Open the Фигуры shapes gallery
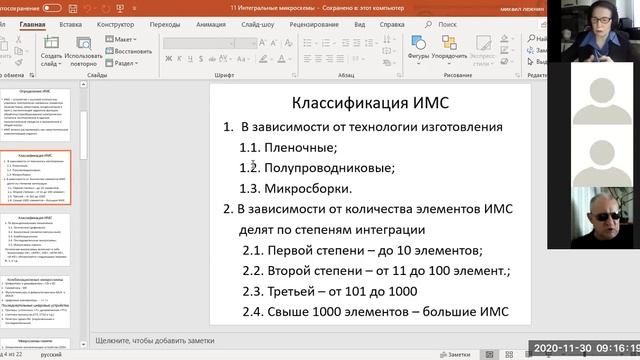The width and height of the screenshot is (640, 360). click(x=418, y=50)
